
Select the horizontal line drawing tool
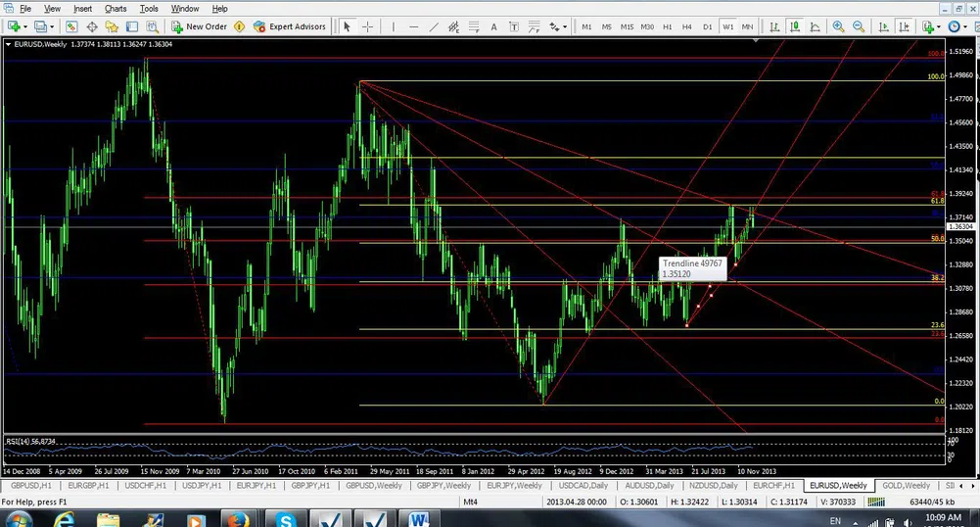tap(415, 26)
